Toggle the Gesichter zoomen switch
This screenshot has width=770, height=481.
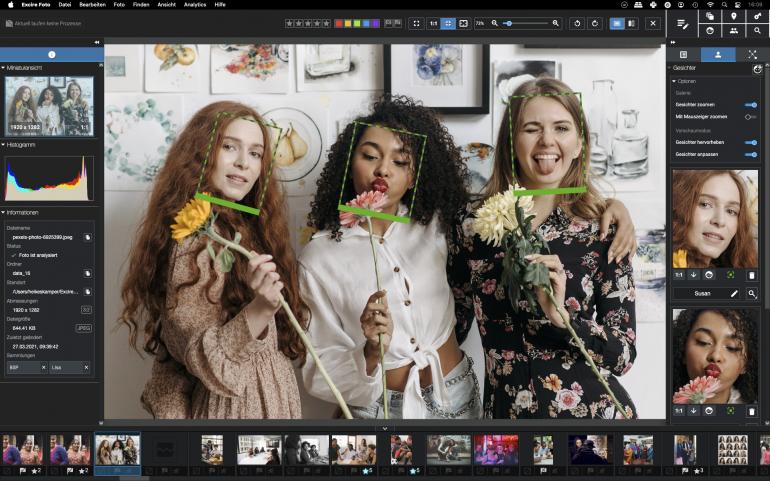tap(750, 104)
